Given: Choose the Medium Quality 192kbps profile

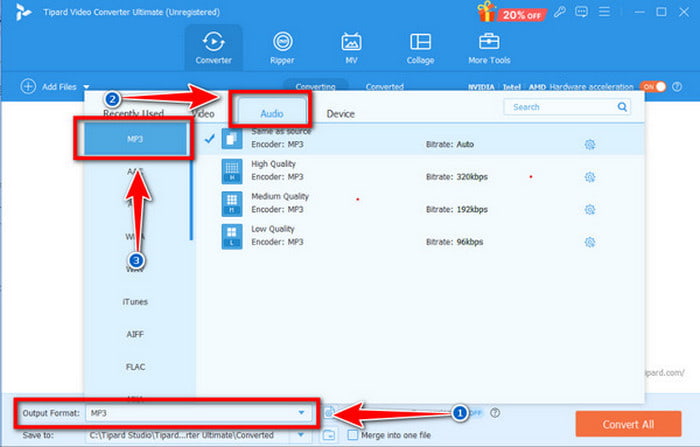Looking at the screenshot, I should point(421,204).
